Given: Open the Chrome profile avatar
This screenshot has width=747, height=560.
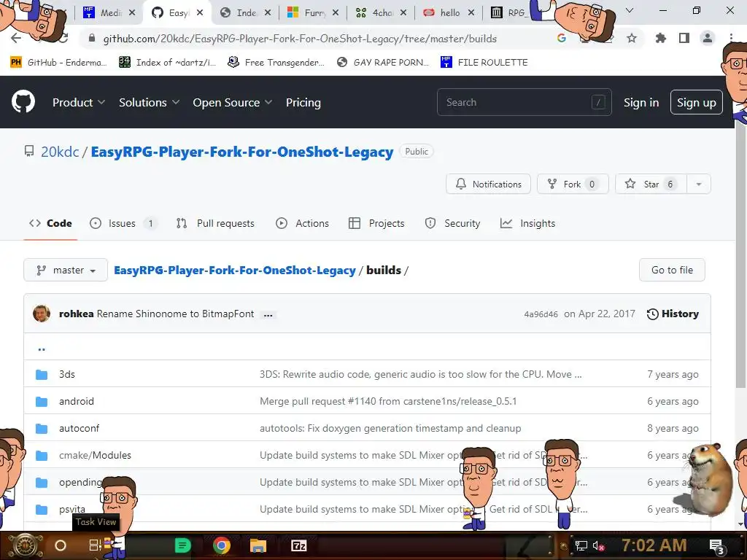Looking at the screenshot, I should (x=708, y=39).
